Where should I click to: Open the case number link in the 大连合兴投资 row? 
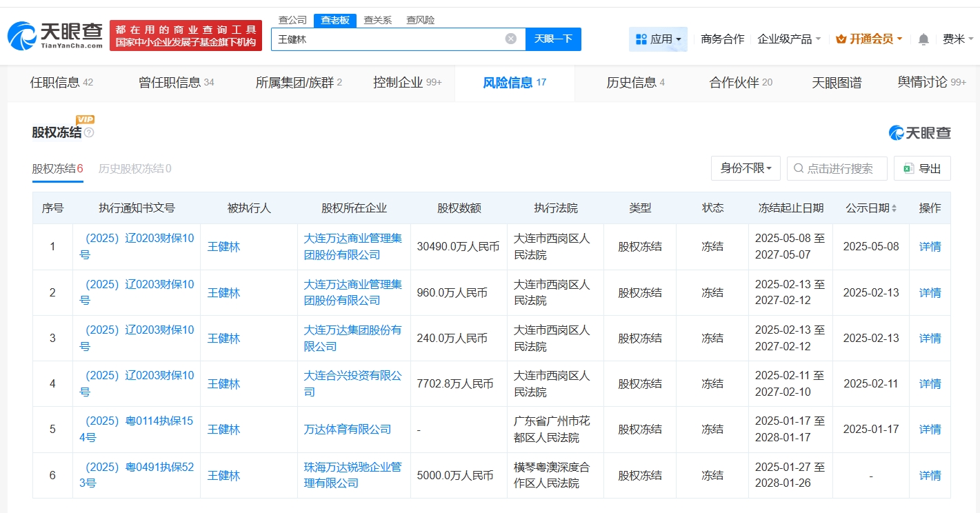tap(137, 383)
